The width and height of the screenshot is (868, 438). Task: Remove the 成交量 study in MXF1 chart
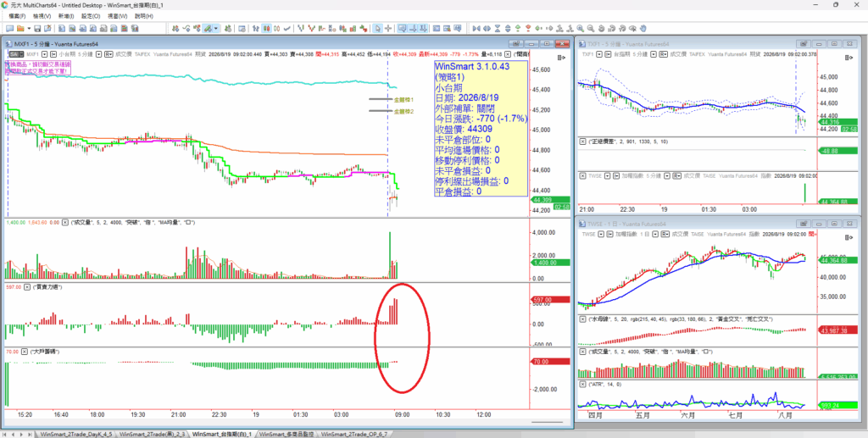tap(64, 222)
